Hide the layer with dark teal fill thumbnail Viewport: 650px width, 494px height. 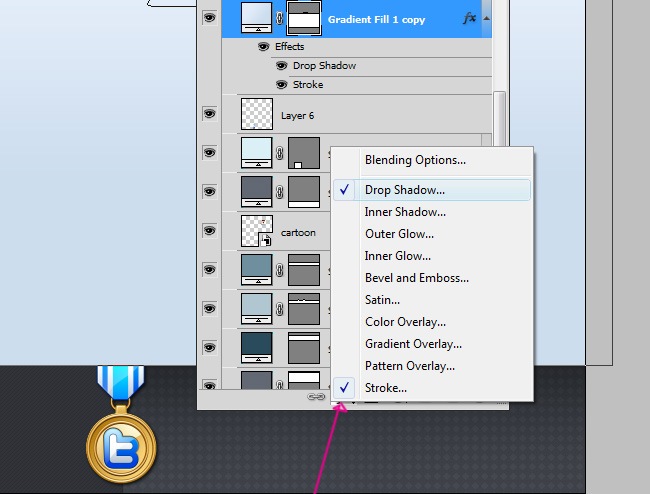coord(209,347)
